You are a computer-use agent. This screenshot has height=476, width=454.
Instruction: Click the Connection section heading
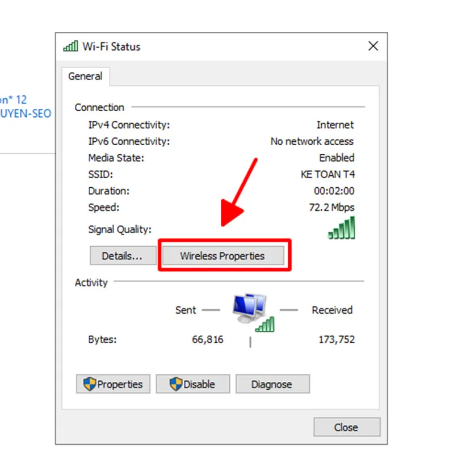point(100,107)
